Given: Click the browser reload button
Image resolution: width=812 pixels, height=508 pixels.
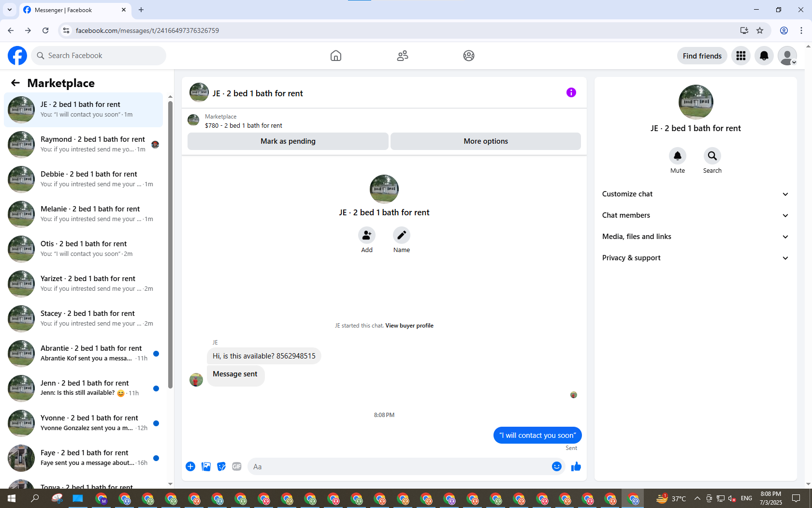Looking at the screenshot, I should click(x=45, y=30).
